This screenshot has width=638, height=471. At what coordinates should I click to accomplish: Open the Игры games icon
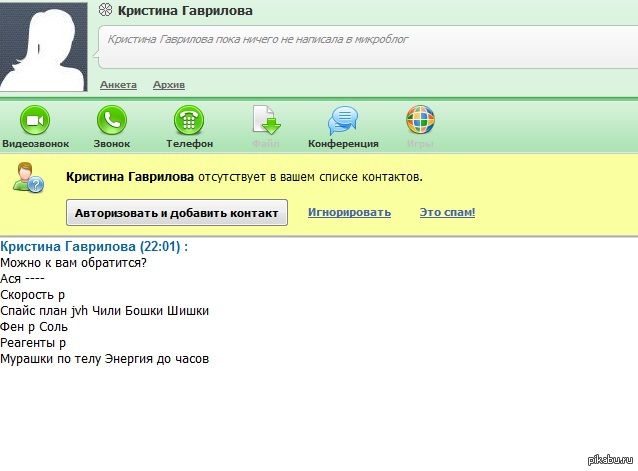point(420,121)
